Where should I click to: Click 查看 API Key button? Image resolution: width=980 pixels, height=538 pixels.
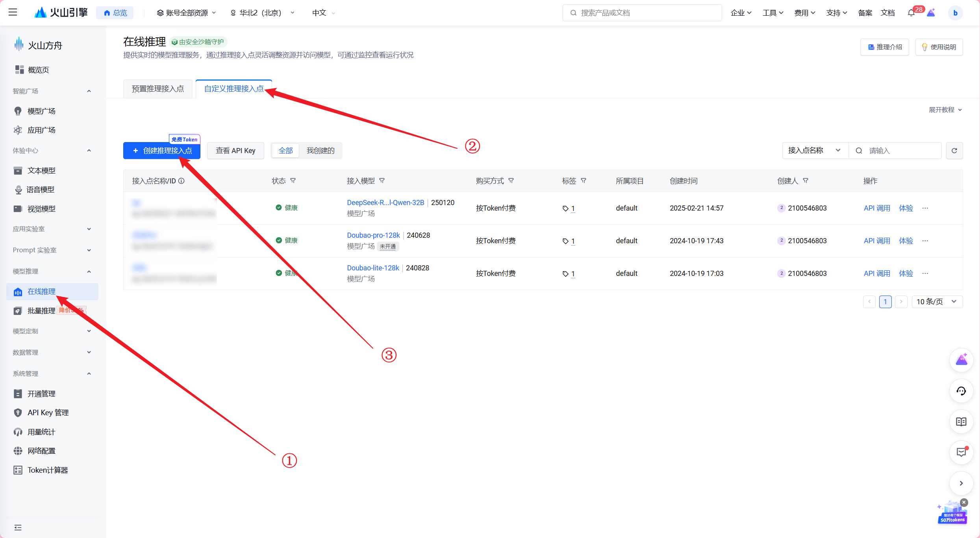(x=235, y=150)
